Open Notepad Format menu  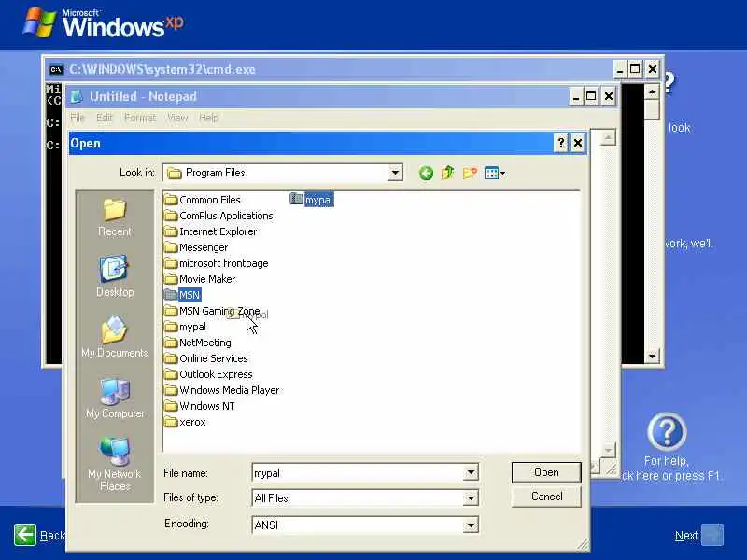tap(139, 118)
